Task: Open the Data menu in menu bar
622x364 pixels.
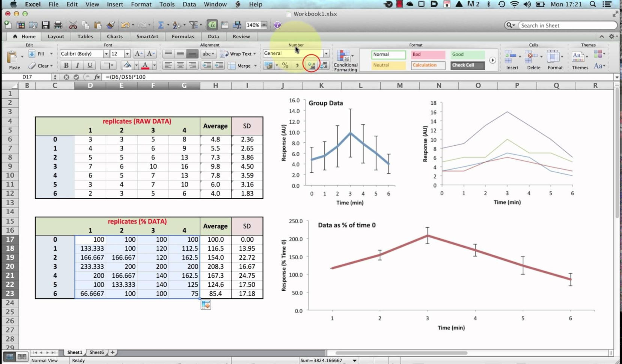Action: [189, 4]
